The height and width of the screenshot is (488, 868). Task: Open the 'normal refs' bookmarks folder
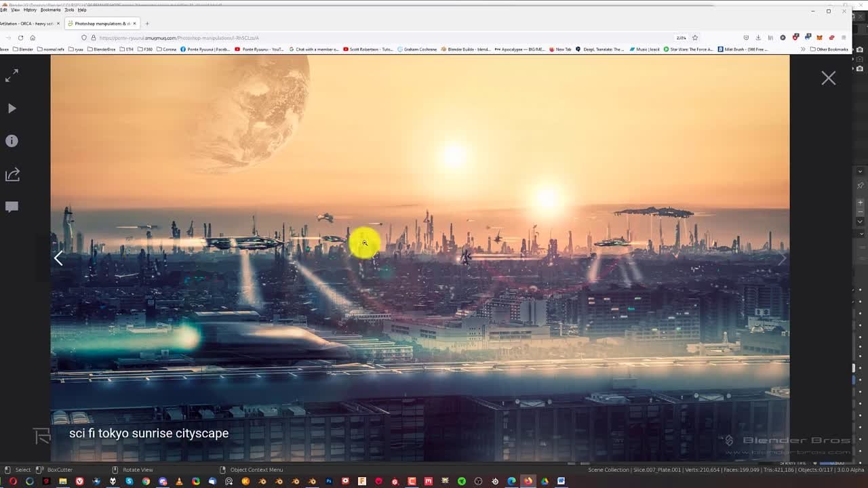point(51,49)
